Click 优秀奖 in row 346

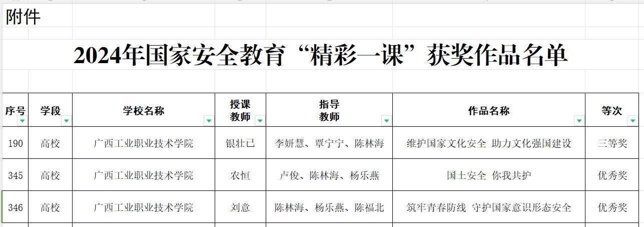612,207
